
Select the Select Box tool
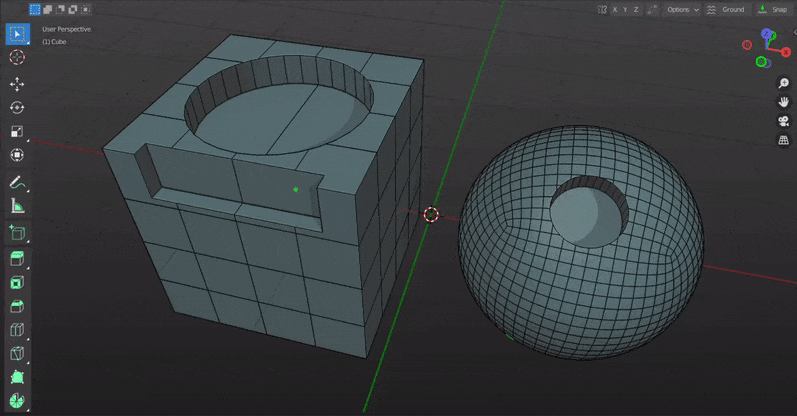pos(17,34)
